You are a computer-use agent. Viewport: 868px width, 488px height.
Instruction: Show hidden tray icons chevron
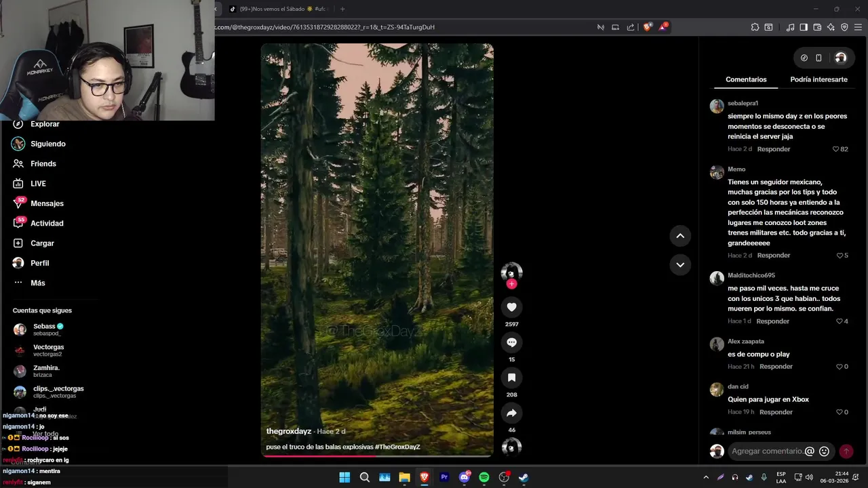point(706,477)
